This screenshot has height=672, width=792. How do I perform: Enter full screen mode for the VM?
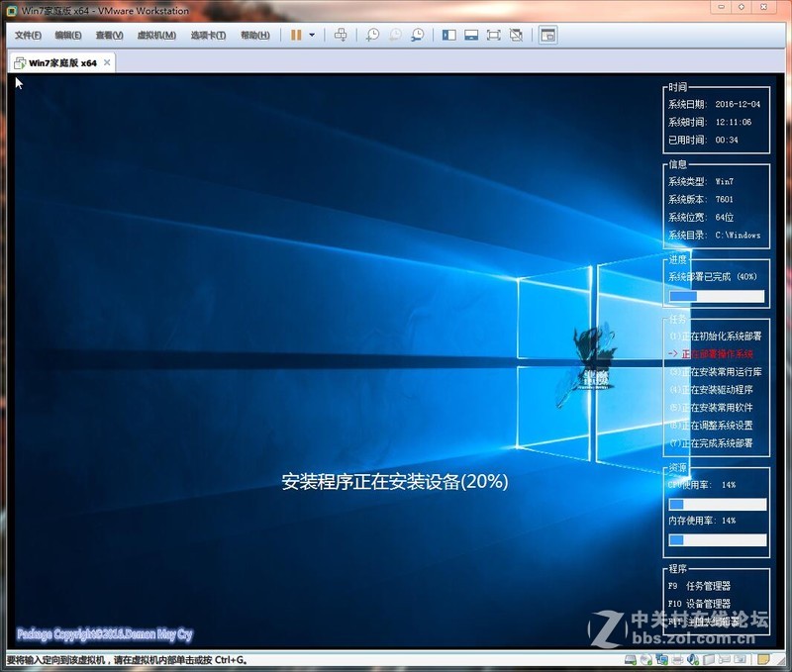point(493,34)
